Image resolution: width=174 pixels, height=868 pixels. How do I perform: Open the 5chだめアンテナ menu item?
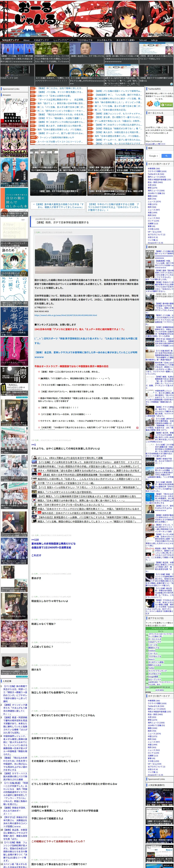(x=11, y=40)
